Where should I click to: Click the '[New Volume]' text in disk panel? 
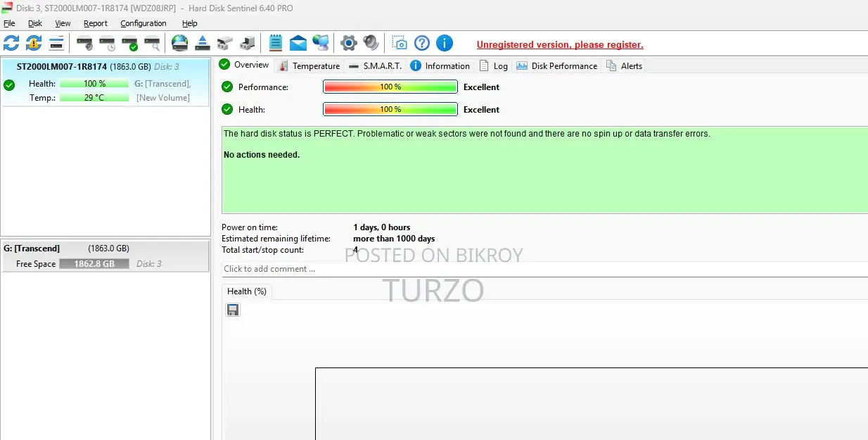[x=163, y=98]
